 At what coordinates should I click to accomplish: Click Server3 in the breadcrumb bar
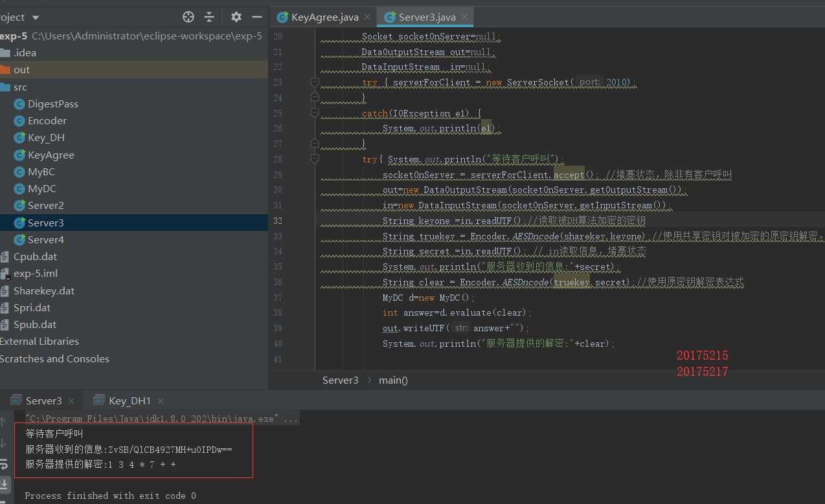pyautogui.click(x=341, y=380)
